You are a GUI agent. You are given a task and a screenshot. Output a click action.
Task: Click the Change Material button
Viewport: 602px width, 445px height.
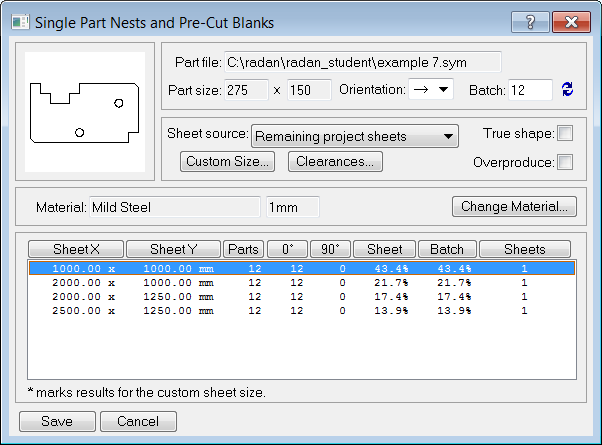click(x=514, y=207)
